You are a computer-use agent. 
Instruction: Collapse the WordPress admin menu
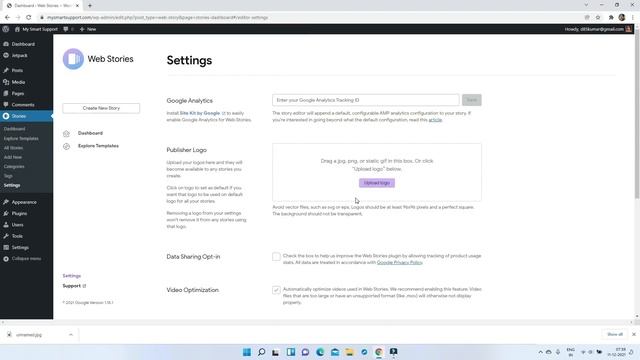pos(26,259)
